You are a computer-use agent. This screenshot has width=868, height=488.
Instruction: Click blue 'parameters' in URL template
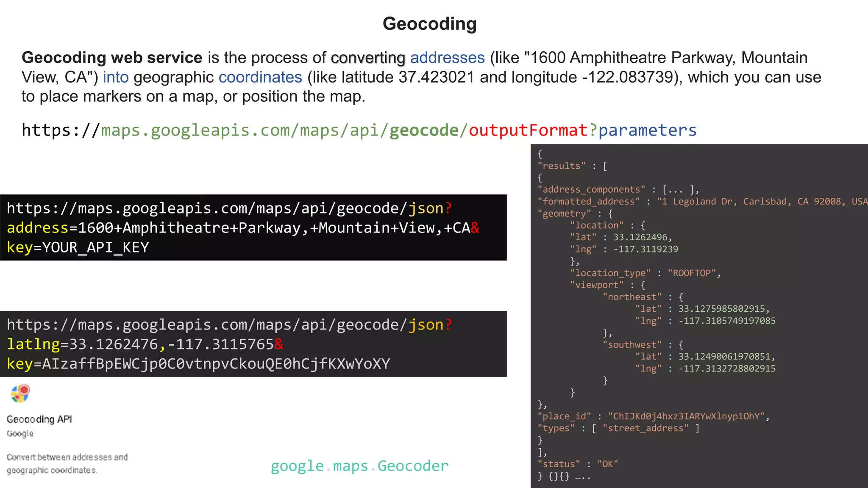tap(647, 130)
